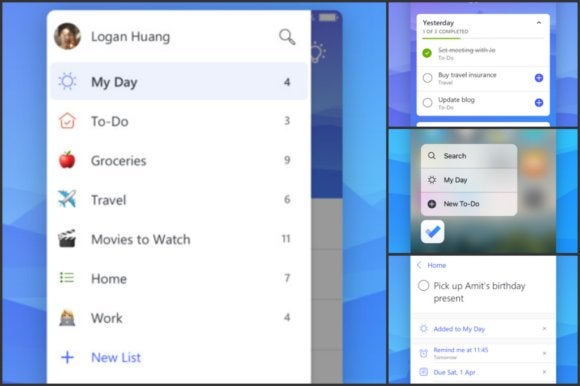Mark Pick up Amit's birthday present complete
The image size is (580, 386).
point(424,286)
